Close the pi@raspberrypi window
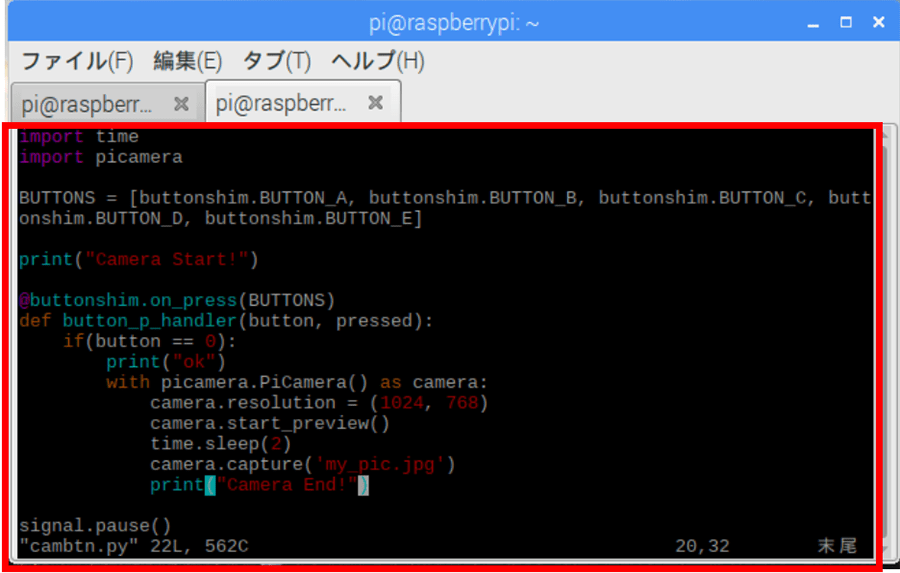Image resolution: width=900 pixels, height=573 pixels. pyautogui.click(x=878, y=22)
